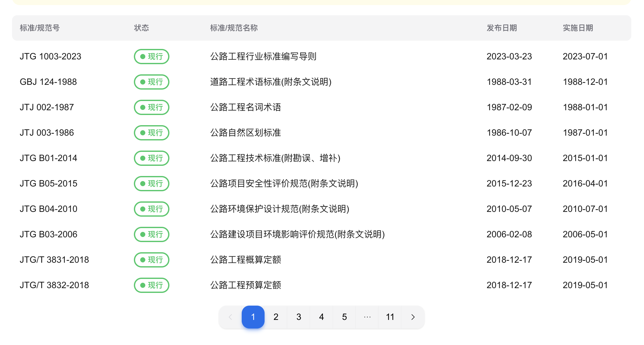644x345 pixels.
Task: Click the active page 1 button
Action: (x=253, y=317)
